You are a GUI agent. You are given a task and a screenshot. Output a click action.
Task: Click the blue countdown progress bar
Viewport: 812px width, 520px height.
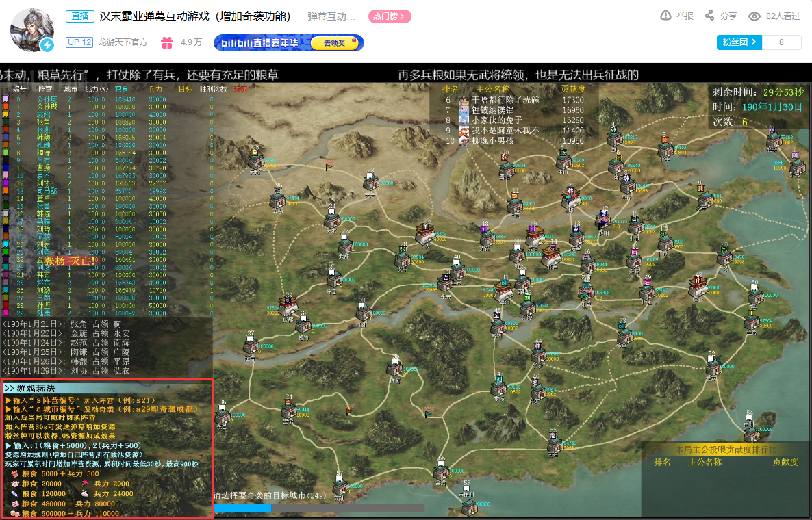242,508
